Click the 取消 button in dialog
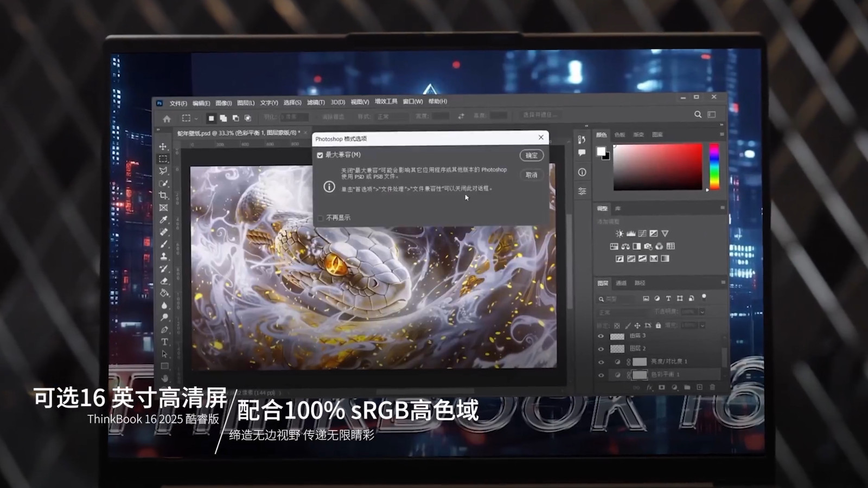 (x=532, y=175)
